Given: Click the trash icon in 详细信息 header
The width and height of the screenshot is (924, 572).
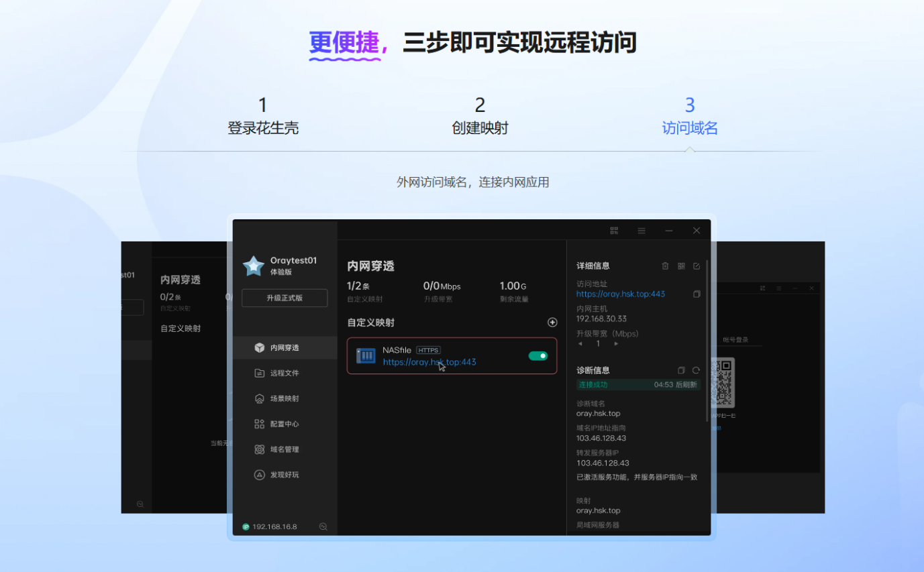Looking at the screenshot, I should click(665, 266).
